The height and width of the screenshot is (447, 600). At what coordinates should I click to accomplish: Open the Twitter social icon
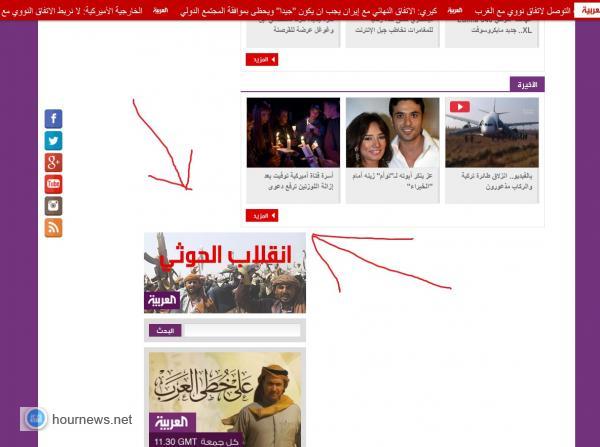coord(53,140)
